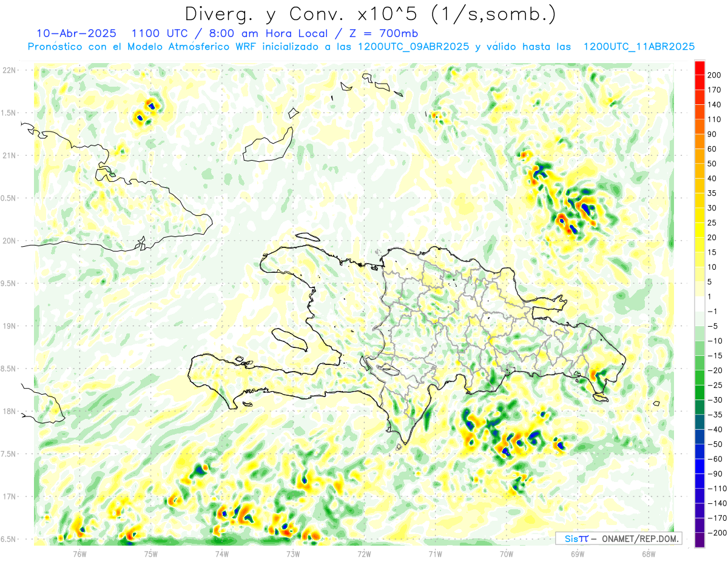The image size is (728, 562).
Task: Select the date label '10-Abr-2025'
Action: click(x=76, y=33)
